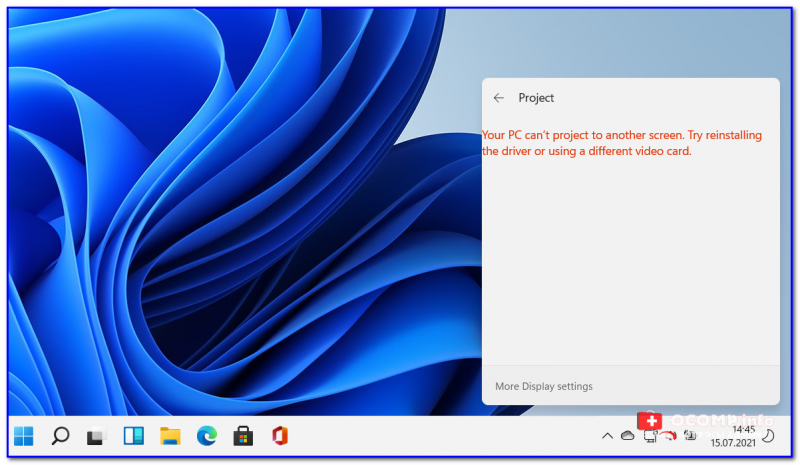
Task: Open the clock showing 14:45
Action: tap(733, 436)
